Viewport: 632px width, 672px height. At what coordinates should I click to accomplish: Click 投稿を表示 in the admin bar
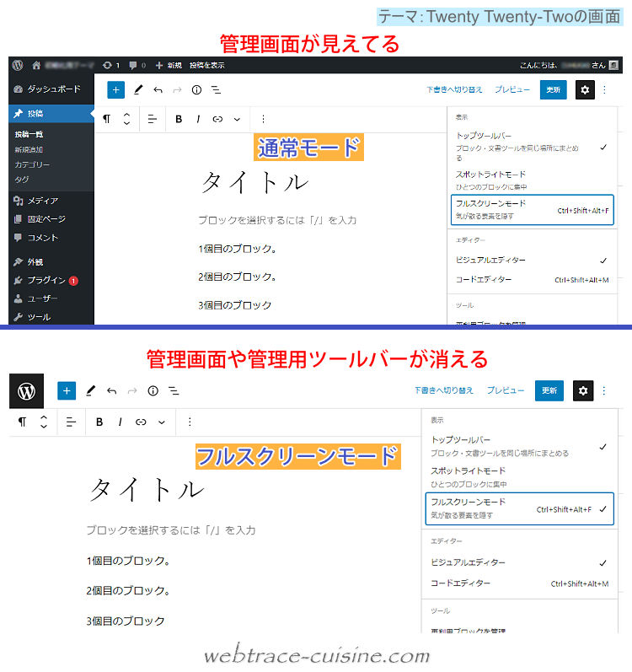coord(207,65)
